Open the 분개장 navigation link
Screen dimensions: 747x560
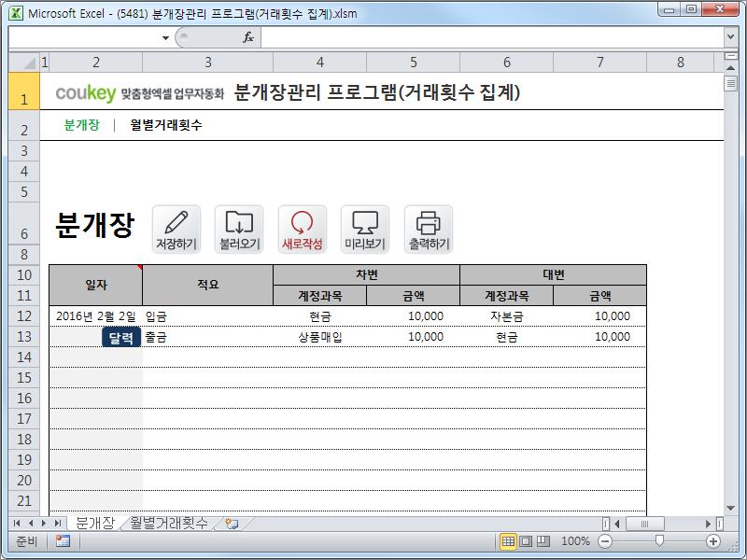(81, 125)
